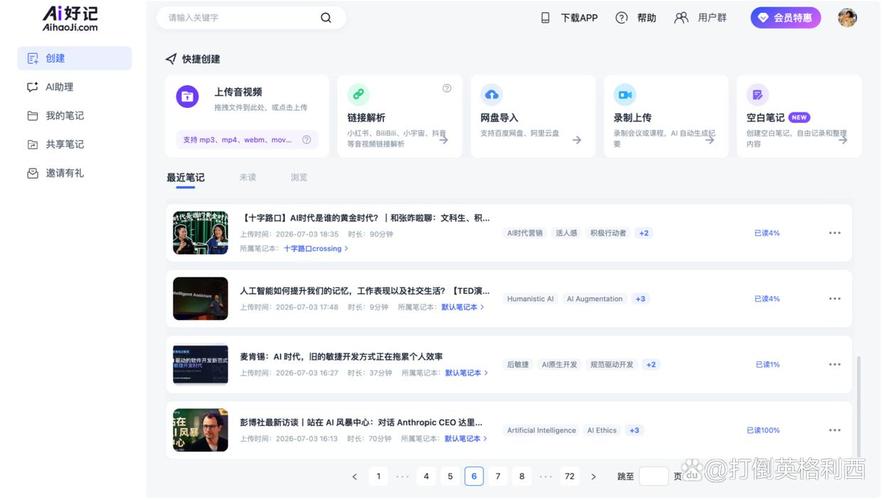
Task: Click the Humanistic AI tag
Action: tap(530, 299)
